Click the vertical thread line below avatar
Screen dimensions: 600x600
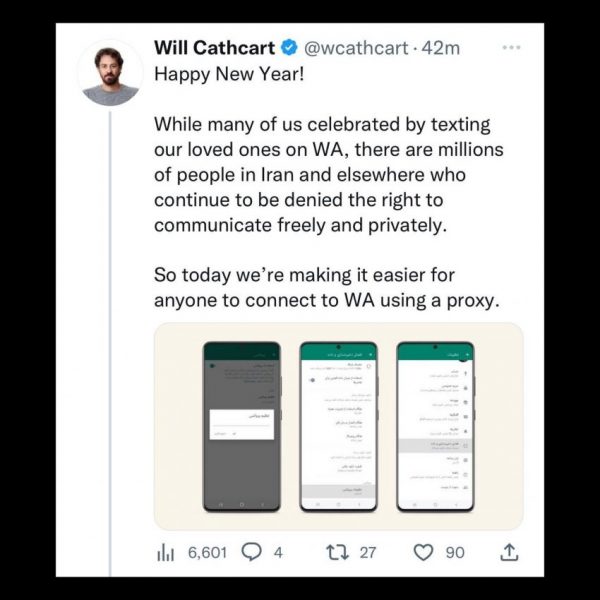pos(110,344)
